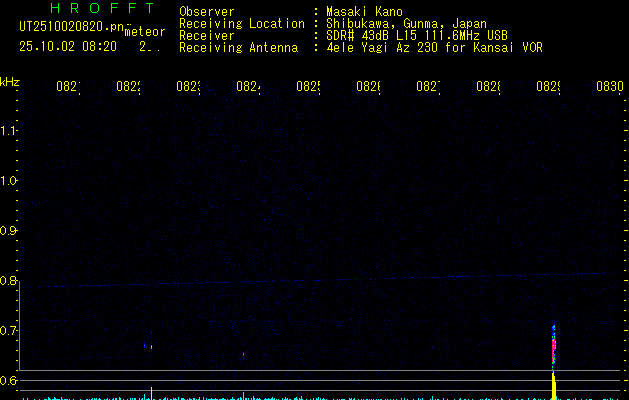Select the Observer field label
The height and width of the screenshot is (400, 629).
(206, 11)
